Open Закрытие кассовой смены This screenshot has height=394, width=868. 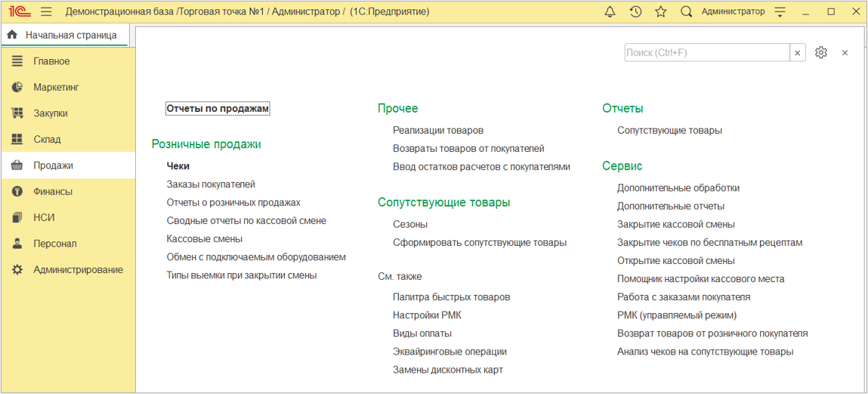pyautogui.click(x=676, y=225)
